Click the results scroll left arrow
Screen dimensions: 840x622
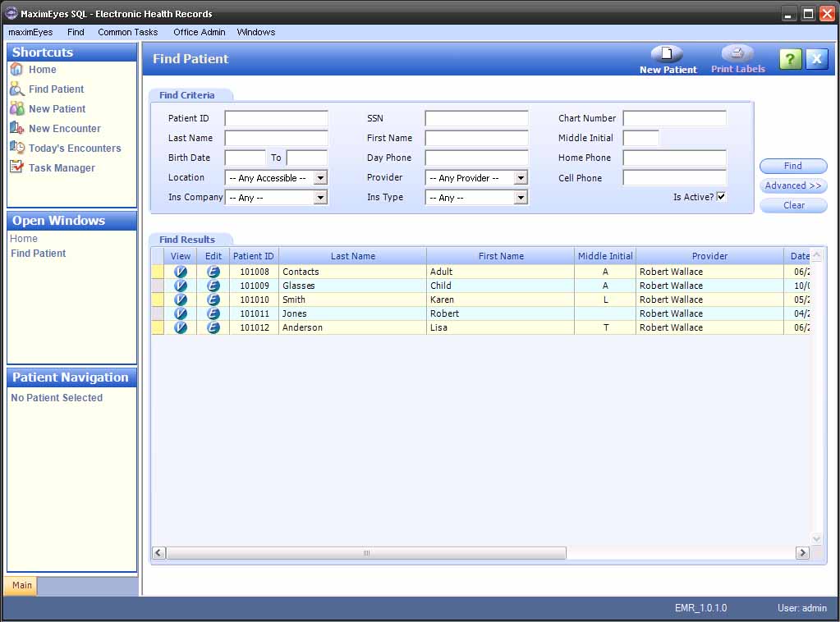[158, 553]
